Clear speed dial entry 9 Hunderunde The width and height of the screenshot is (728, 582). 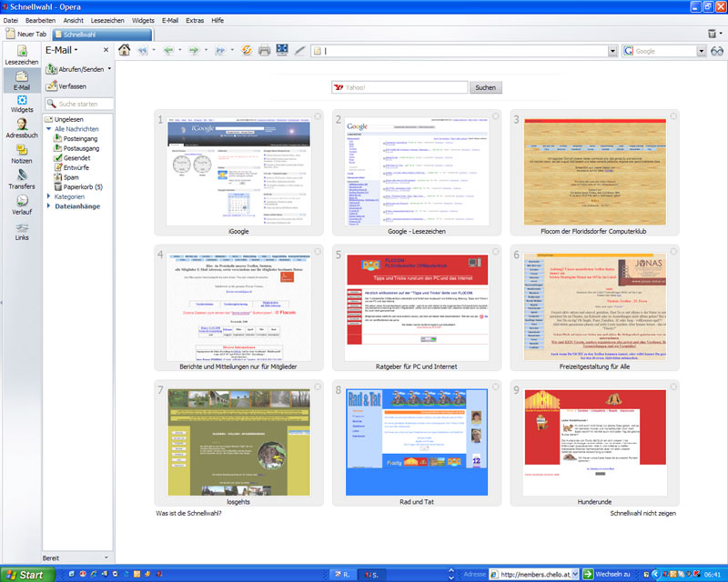tap(672, 387)
